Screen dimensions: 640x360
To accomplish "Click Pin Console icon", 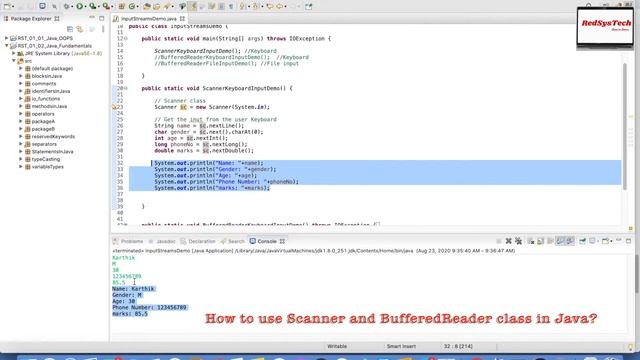I will click(582, 241).
